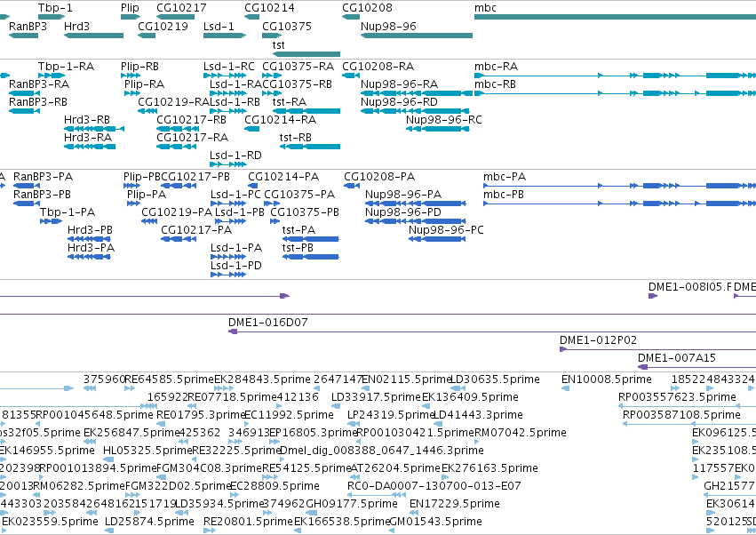
Task: Click transcript CG10208-RA label
Action: click(x=378, y=67)
